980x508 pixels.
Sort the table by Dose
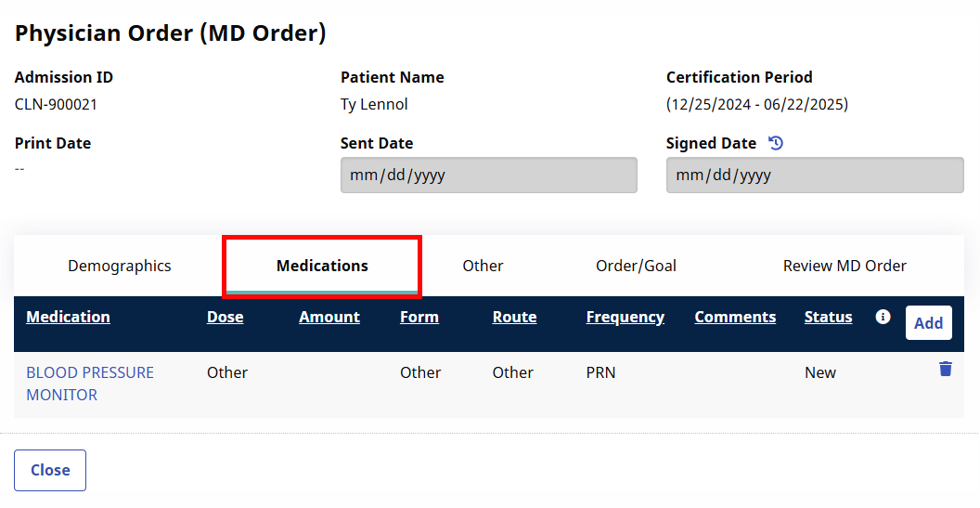pyautogui.click(x=225, y=317)
